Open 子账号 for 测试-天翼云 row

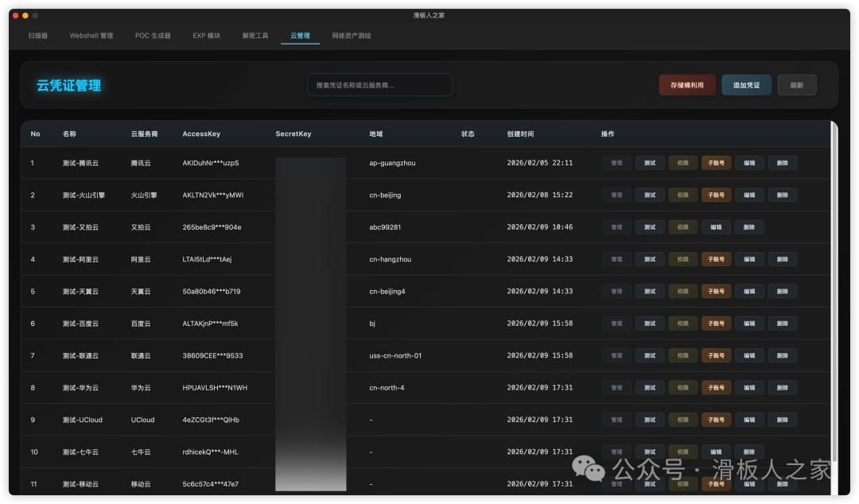coord(716,292)
